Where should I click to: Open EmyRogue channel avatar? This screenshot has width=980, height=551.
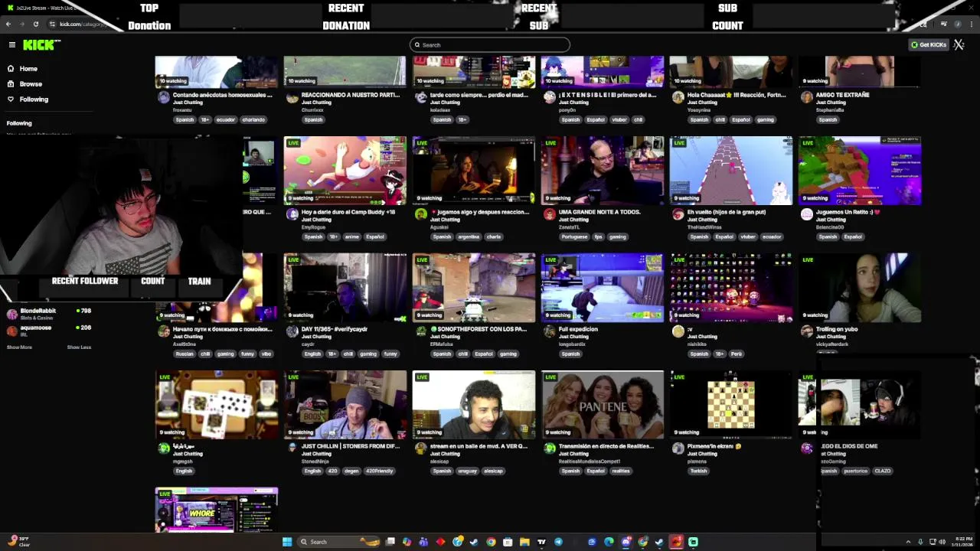click(292, 215)
